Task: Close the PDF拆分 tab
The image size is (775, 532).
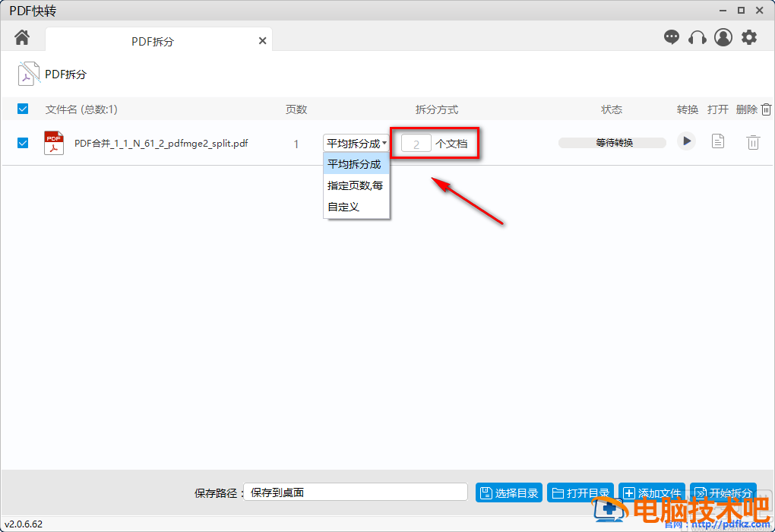Action: pyautogui.click(x=262, y=41)
